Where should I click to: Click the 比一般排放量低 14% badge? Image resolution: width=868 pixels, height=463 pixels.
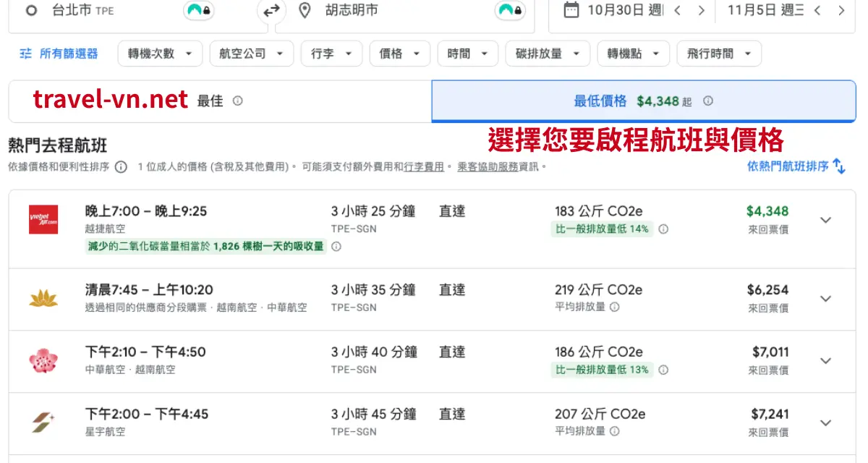click(602, 229)
